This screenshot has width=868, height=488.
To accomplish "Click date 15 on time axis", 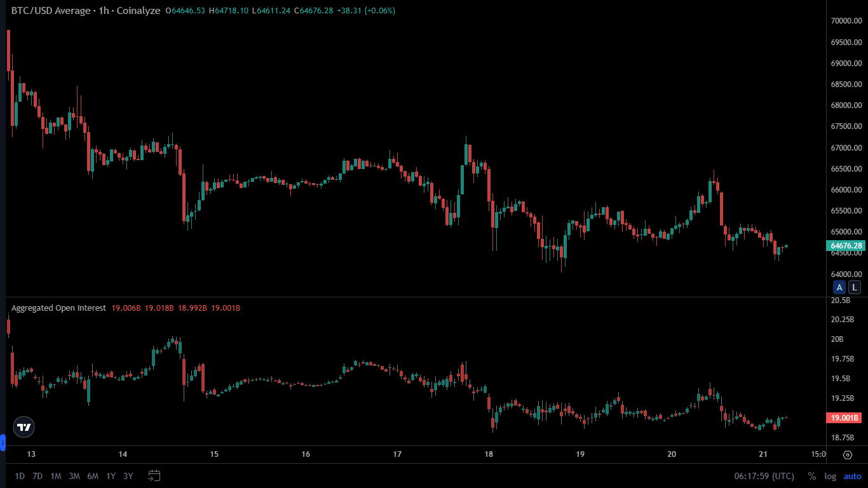I will (214, 454).
